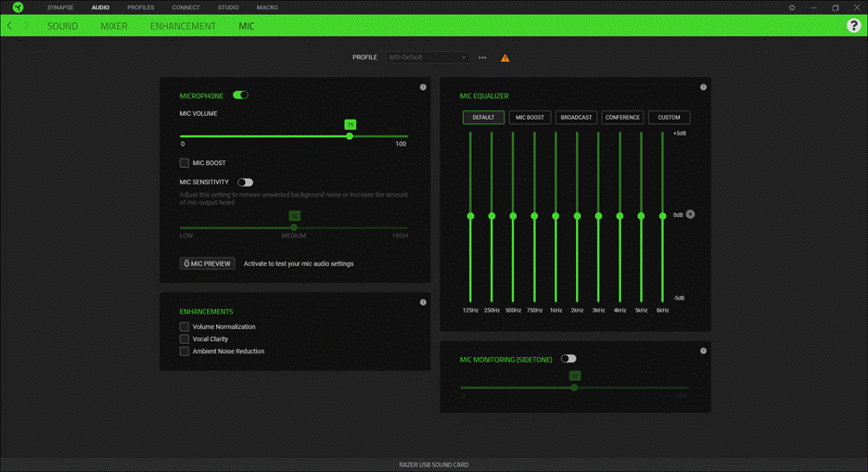Reset the equalizer at the 0dB icon
Viewport: 868px width, 472px height.
click(x=690, y=214)
